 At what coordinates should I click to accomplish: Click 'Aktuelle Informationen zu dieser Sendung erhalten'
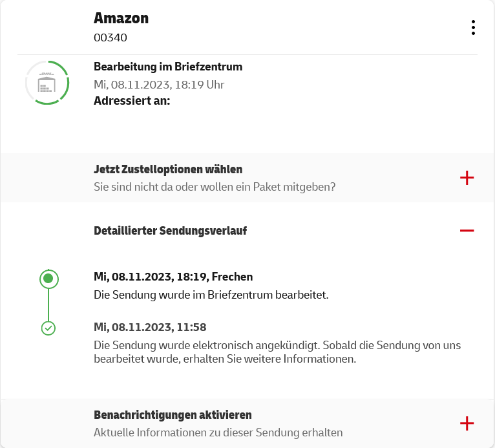coord(218,432)
